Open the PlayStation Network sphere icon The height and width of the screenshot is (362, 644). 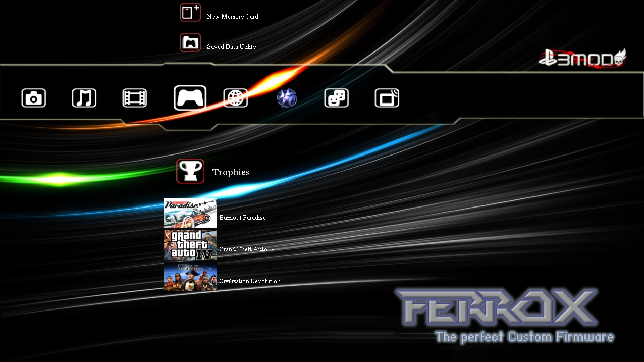pos(287,98)
